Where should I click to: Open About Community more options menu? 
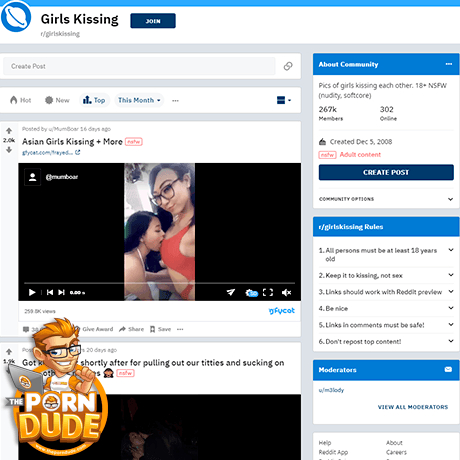449,64
